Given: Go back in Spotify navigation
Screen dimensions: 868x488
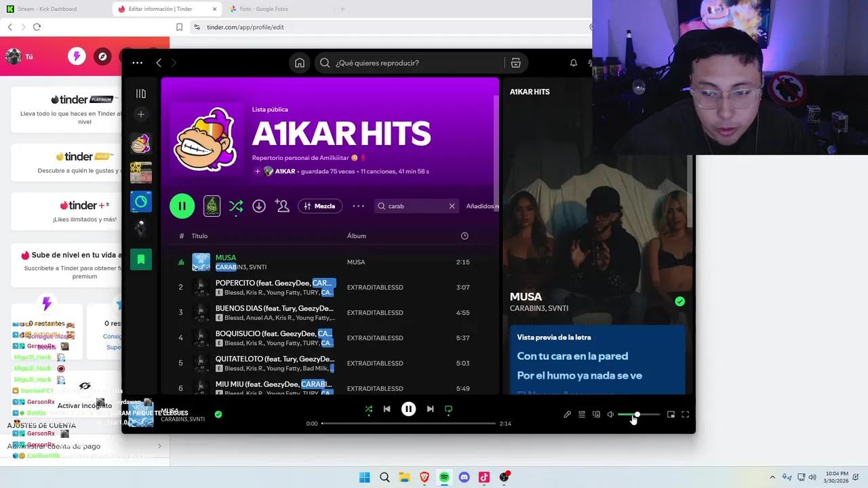Looking at the screenshot, I should (x=159, y=63).
